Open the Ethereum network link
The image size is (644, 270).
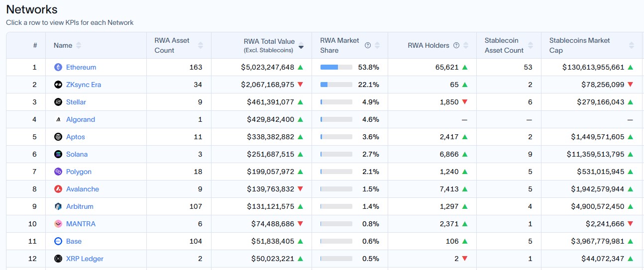81,67
